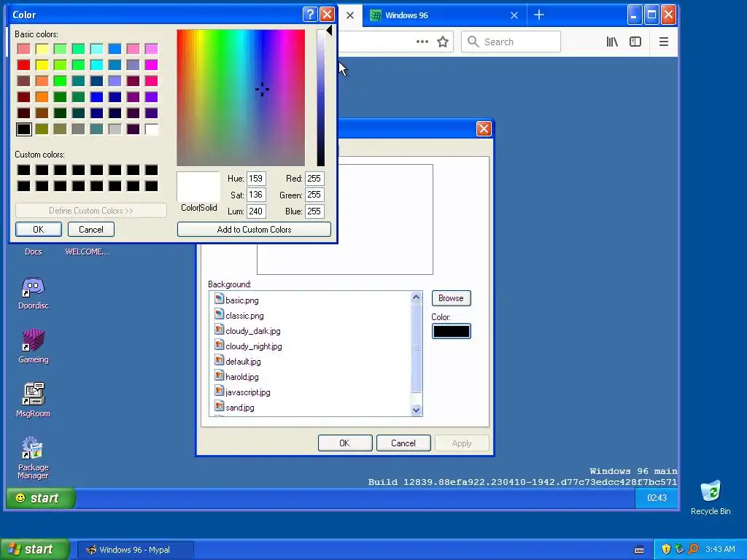
Task: Click the Lum value field
Action: click(x=256, y=211)
